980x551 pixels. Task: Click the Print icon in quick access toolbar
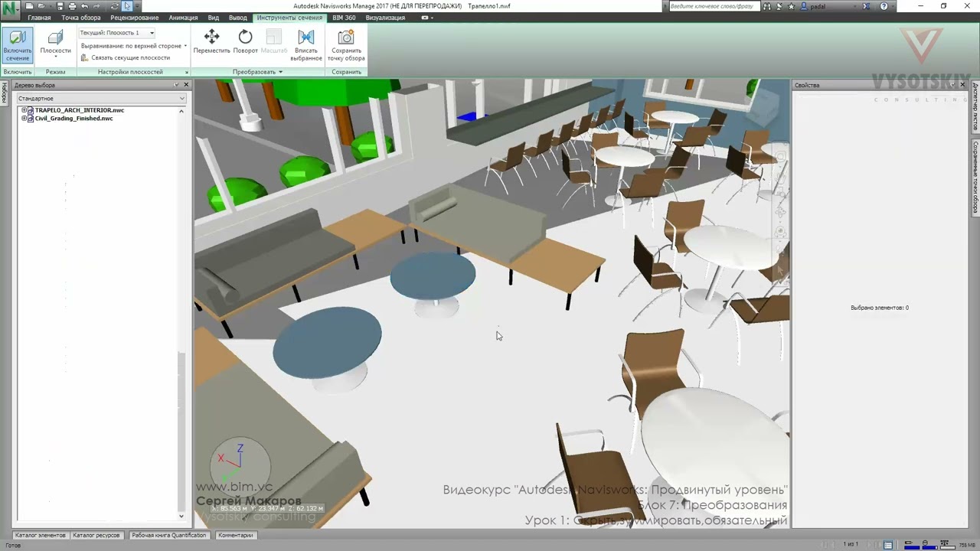coord(72,6)
